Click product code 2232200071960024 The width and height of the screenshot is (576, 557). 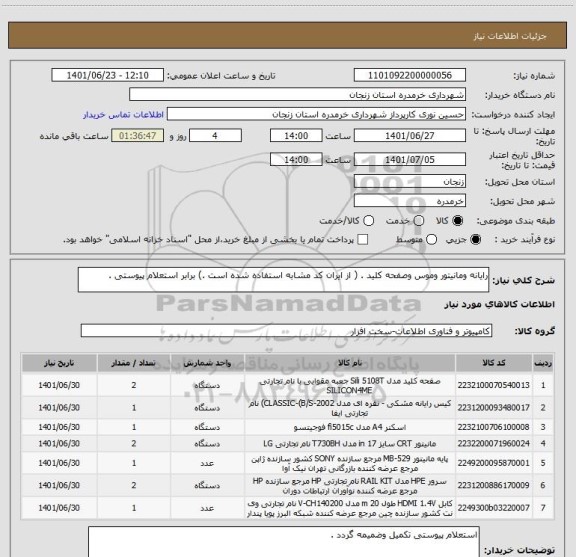(493, 443)
